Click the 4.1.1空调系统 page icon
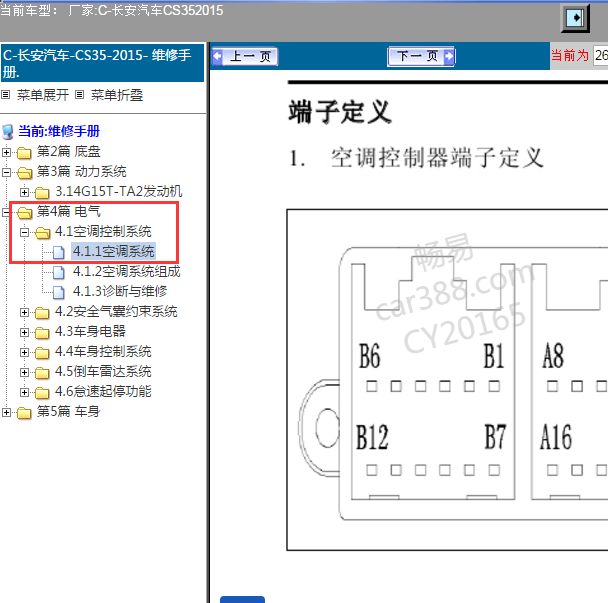Image resolution: width=608 pixels, height=603 pixels. pos(59,252)
